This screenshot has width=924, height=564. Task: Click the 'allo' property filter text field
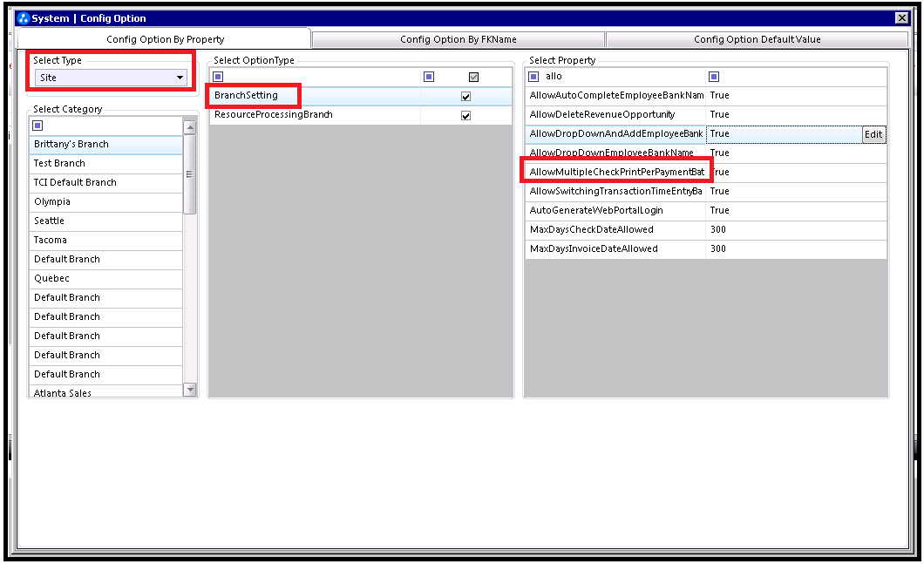point(619,77)
